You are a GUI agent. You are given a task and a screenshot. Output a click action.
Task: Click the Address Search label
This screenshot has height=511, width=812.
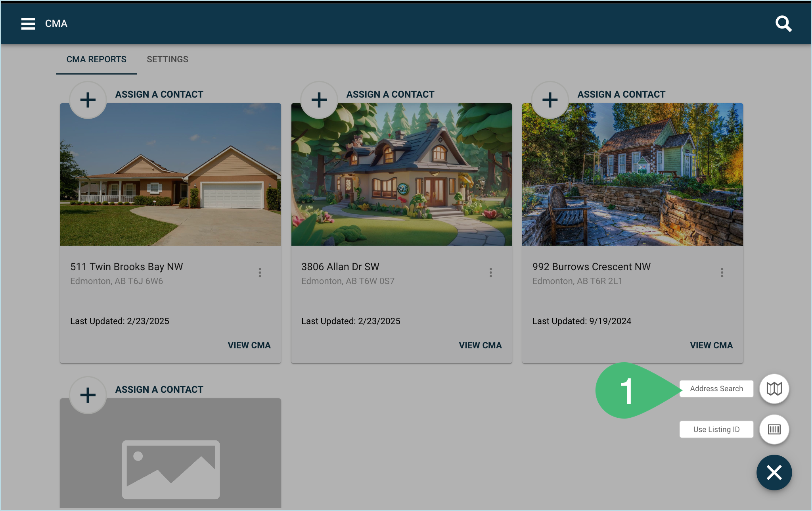[x=716, y=389]
